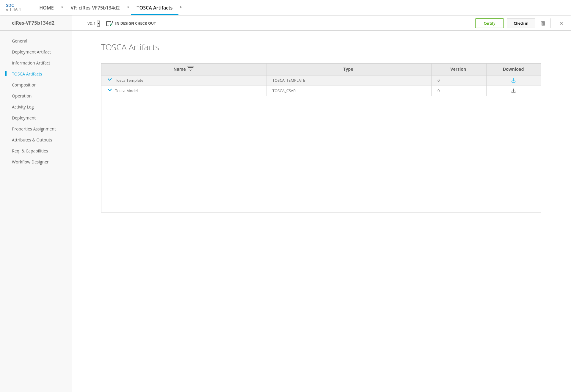Click the sort arrow on the Name column
This screenshot has width=571, height=392.
191,69
